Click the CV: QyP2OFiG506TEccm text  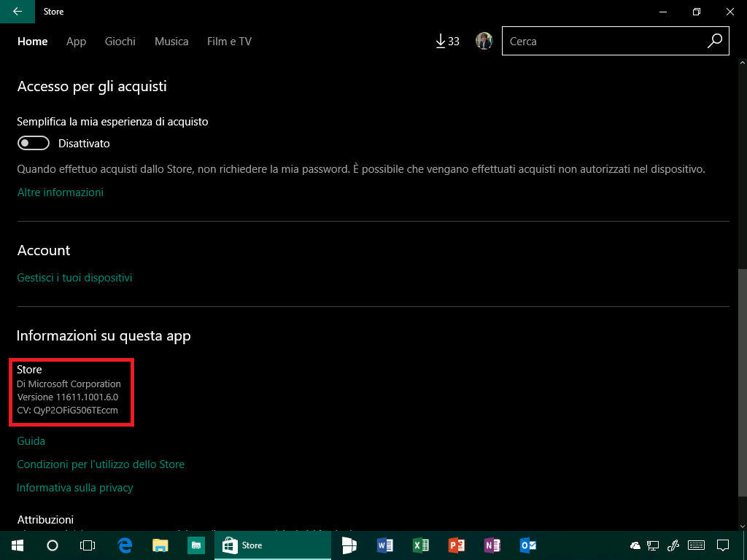68,411
